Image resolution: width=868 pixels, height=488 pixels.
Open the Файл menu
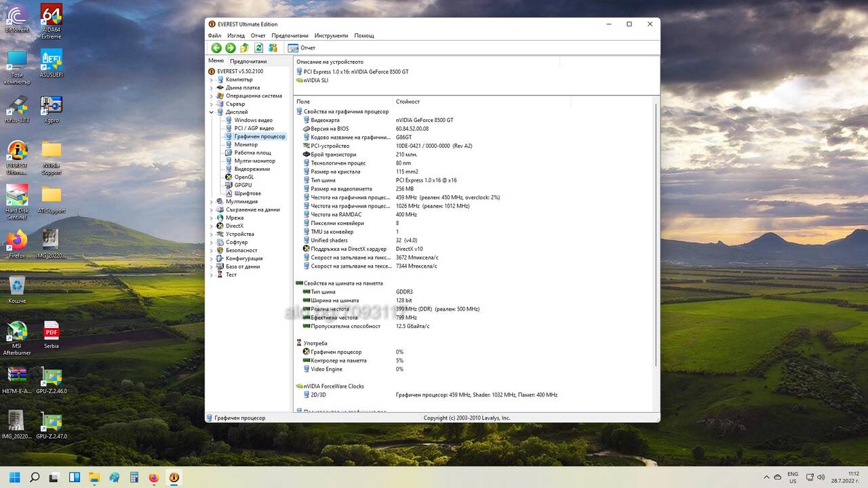(x=214, y=35)
